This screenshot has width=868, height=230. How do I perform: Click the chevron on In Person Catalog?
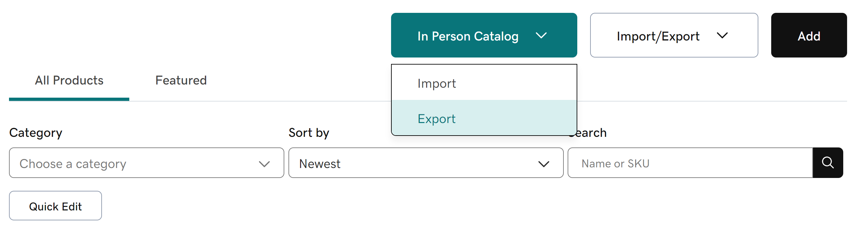541,36
